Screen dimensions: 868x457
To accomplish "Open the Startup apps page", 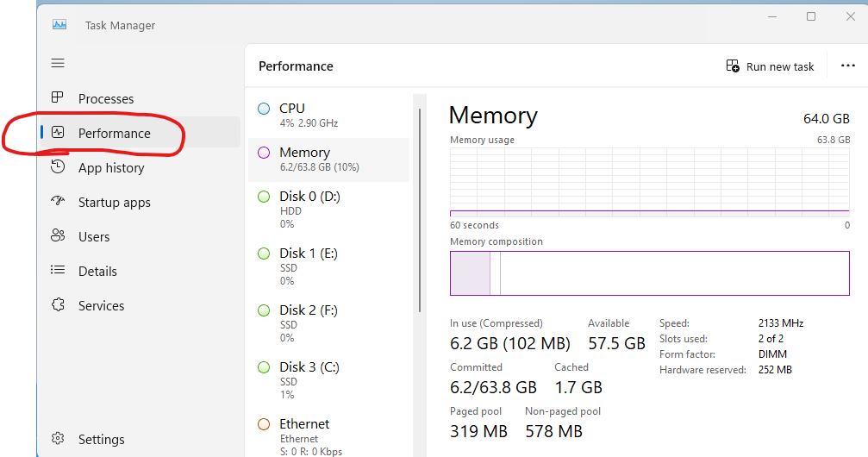I will point(141,202).
